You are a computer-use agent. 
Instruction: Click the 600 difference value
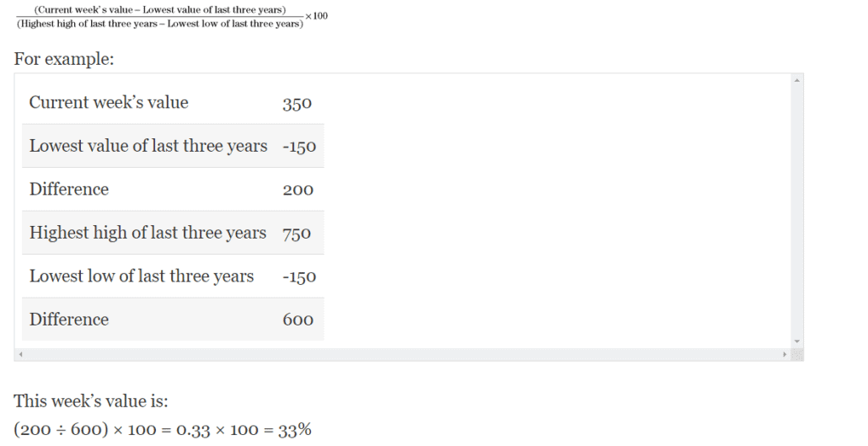(297, 320)
